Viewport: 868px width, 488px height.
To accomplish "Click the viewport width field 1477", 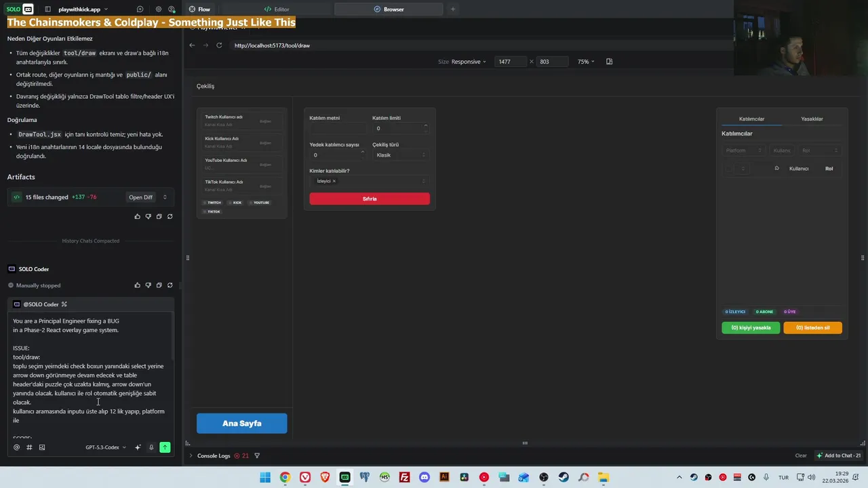I will pyautogui.click(x=511, y=62).
